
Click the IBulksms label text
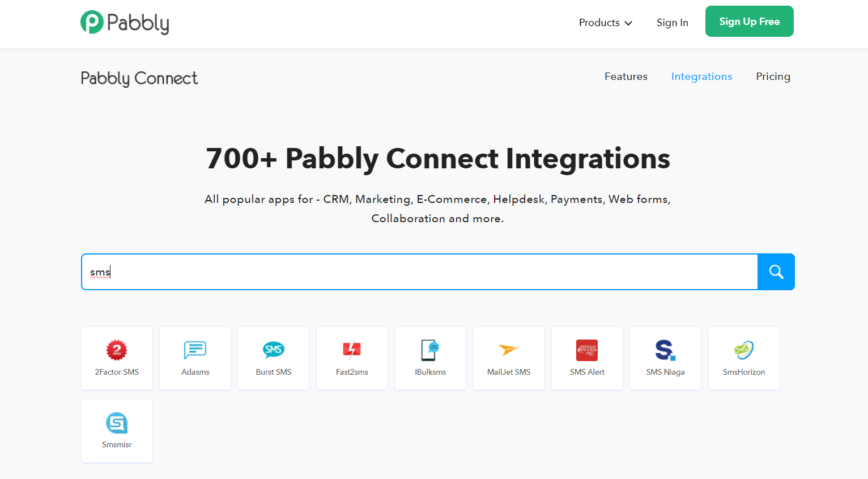tap(431, 372)
